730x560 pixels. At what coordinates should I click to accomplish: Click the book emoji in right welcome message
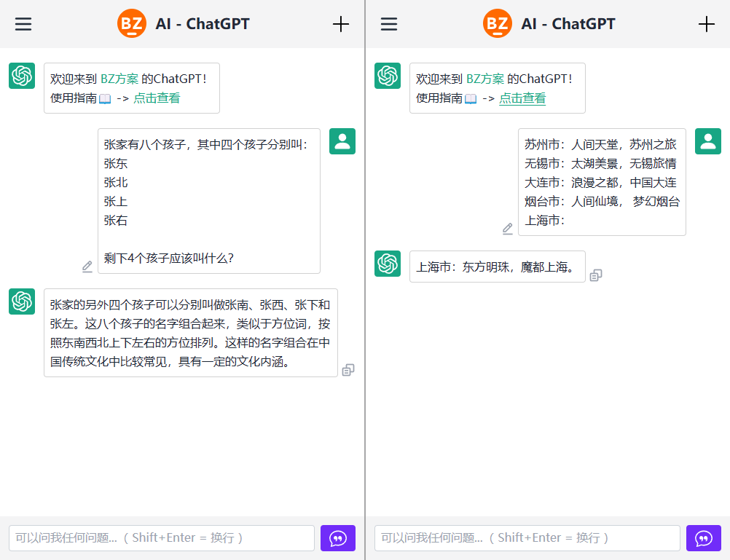point(470,98)
